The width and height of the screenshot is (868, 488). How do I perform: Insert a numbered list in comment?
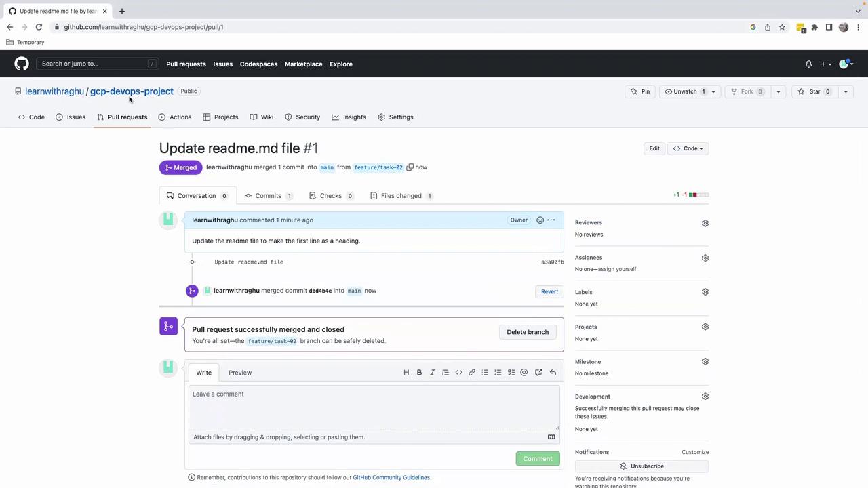tap(498, 372)
